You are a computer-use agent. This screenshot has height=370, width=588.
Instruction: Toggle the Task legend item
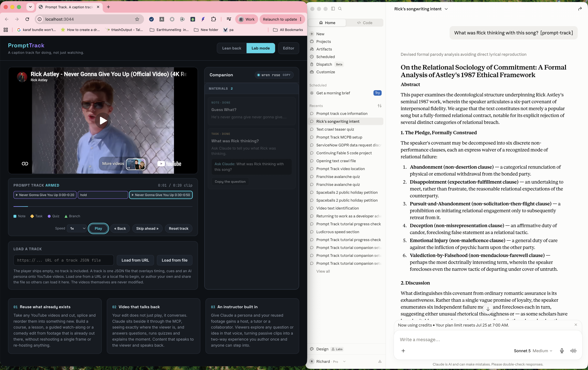36,216
